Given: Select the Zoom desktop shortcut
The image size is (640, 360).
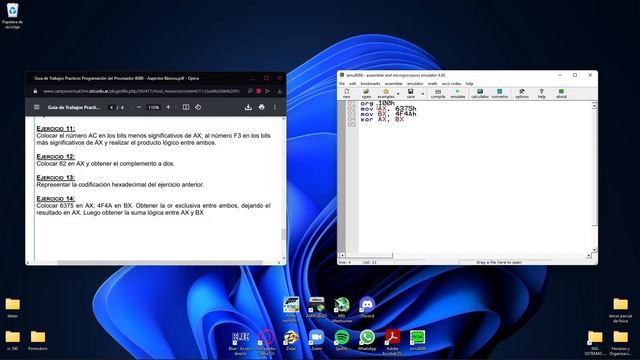Looking at the screenshot, I should 316,340.
